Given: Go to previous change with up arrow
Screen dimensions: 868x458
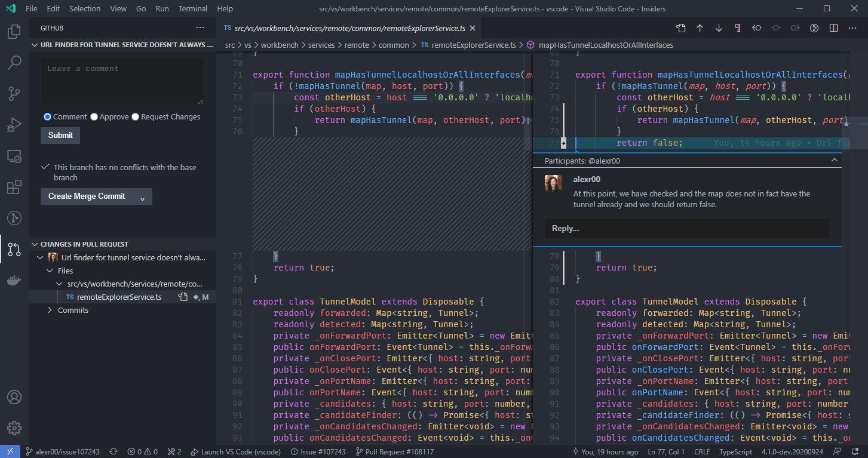Looking at the screenshot, I should point(700,28).
